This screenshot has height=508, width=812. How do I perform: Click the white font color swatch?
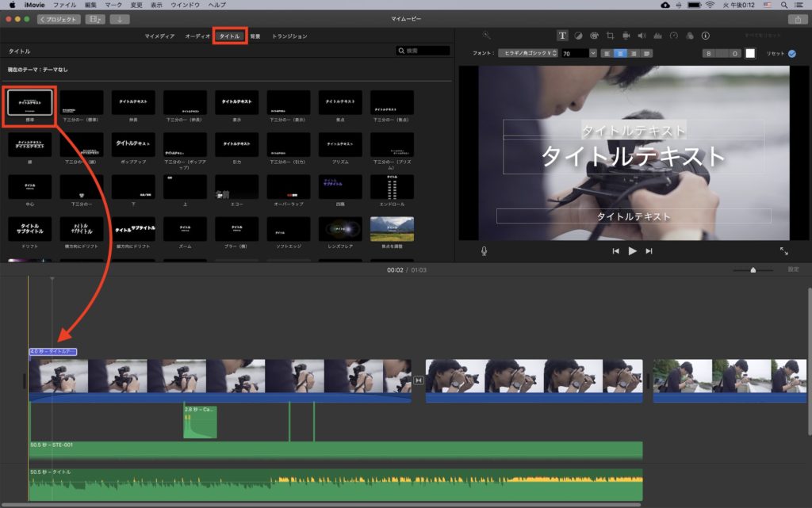click(x=749, y=53)
